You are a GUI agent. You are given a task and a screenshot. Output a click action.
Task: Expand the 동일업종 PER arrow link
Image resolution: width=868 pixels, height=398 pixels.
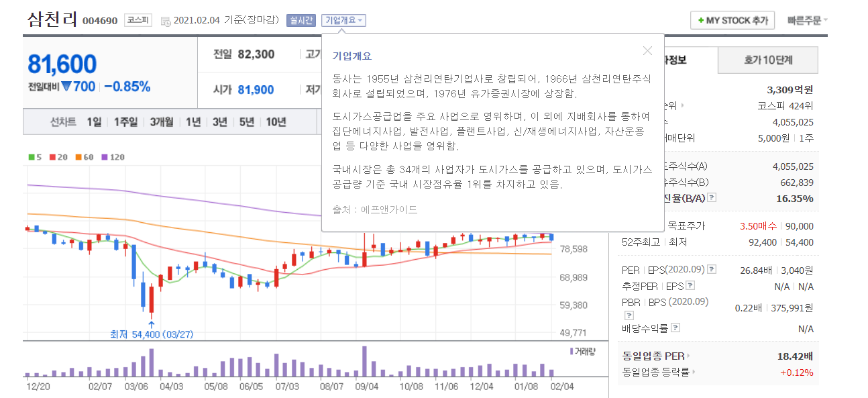(657, 356)
